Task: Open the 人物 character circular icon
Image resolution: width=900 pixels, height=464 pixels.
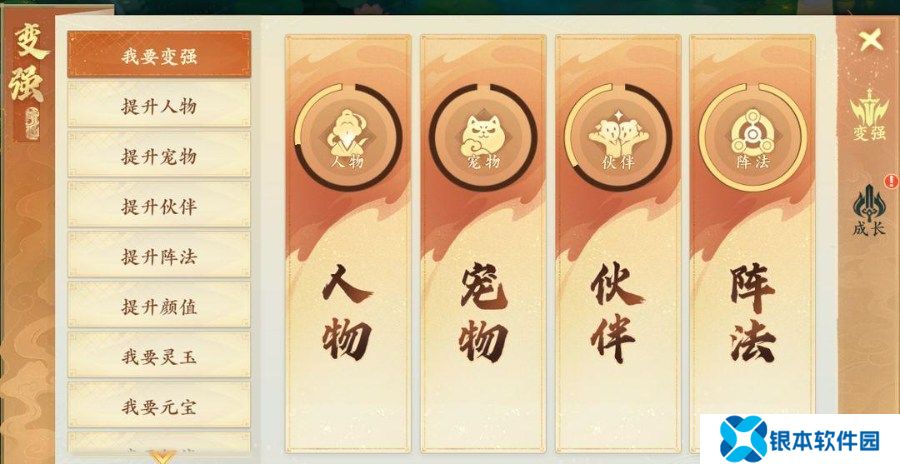Action: click(348, 138)
